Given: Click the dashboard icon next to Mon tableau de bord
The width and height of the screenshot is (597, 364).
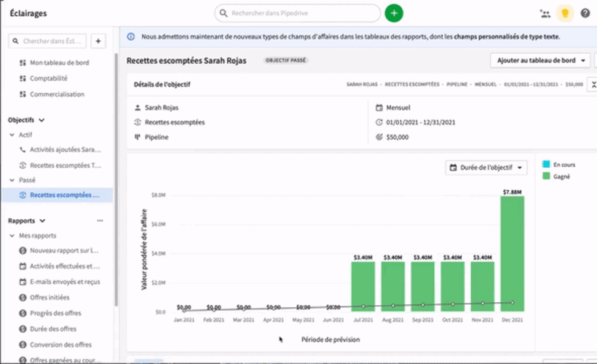Looking at the screenshot, I should pos(23,63).
